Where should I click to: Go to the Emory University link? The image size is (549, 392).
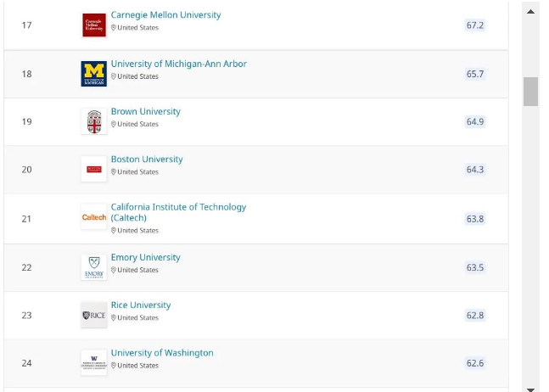[x=145, y=257]
